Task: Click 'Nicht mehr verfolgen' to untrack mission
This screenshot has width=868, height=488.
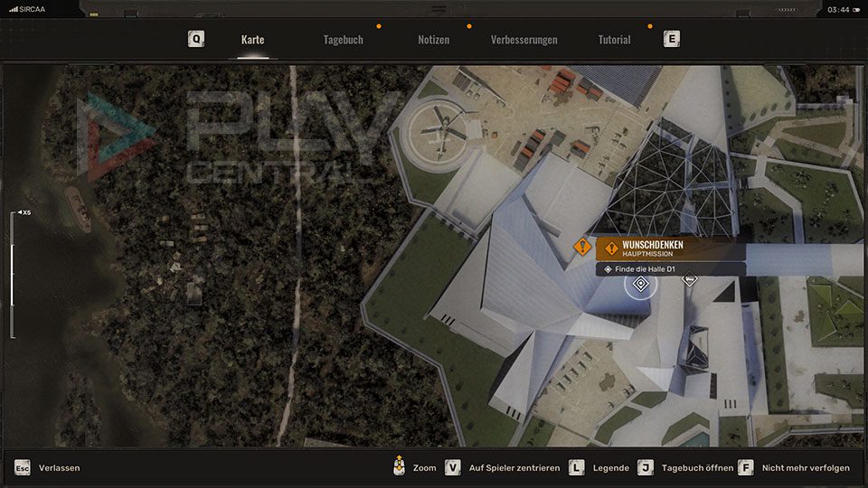Action: 795,468
